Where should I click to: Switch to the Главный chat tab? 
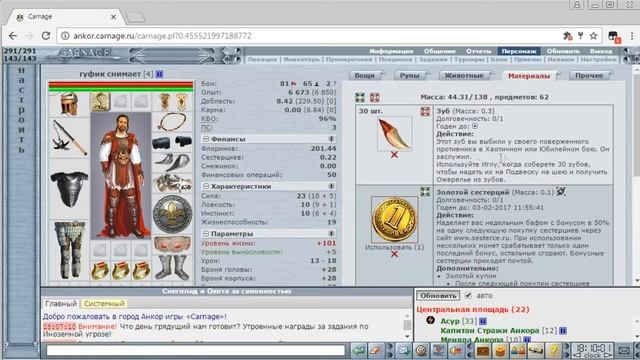61,304
